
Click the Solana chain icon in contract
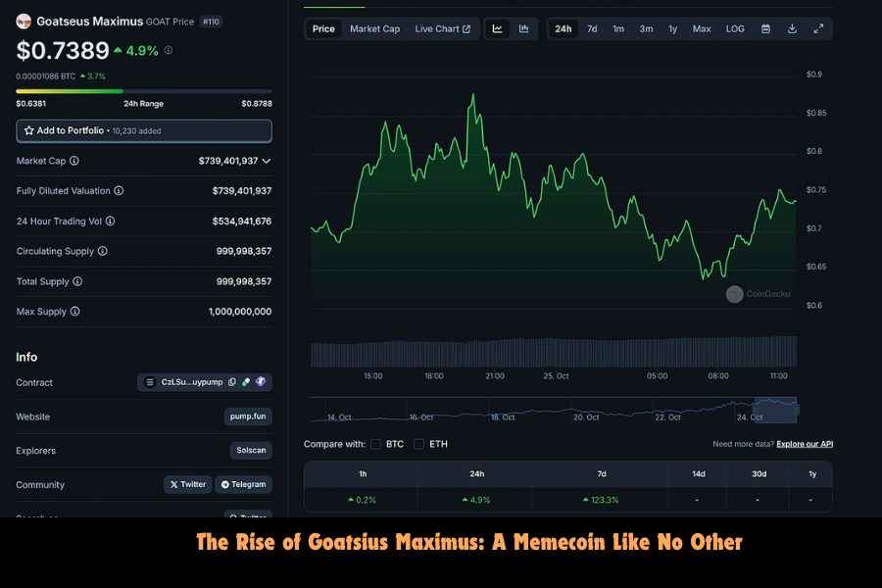tap(150, 382)
